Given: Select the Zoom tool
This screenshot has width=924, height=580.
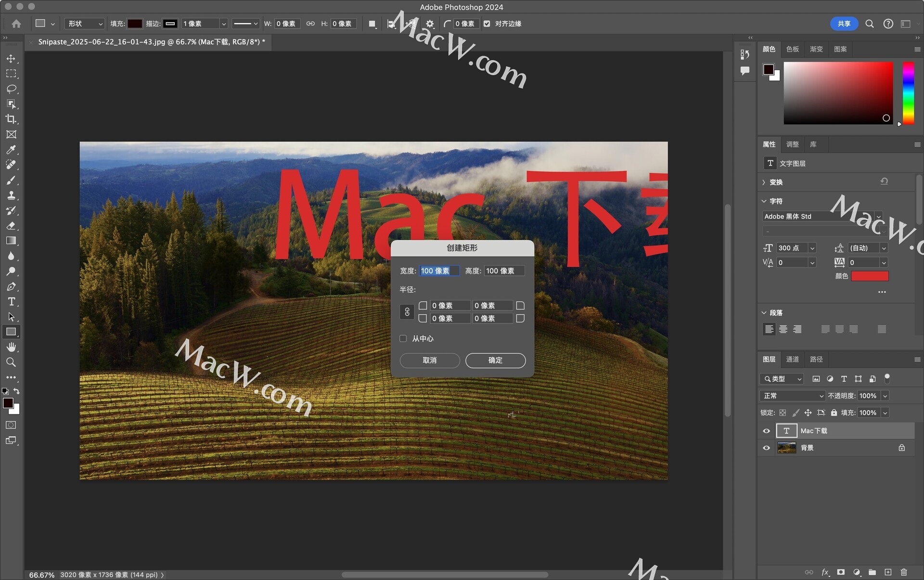Looking at the screenshot, I should pyautogui.click(x=11, y=362).
